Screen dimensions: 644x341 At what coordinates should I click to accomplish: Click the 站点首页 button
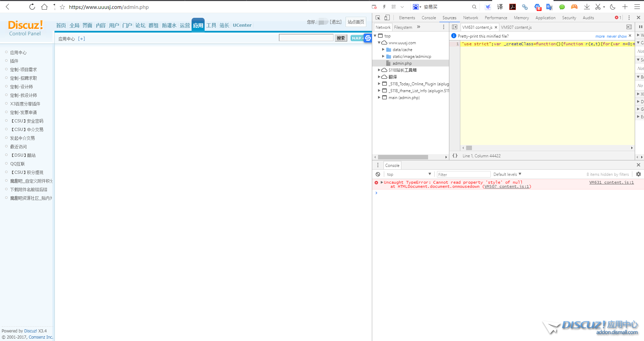pos(356,22)
